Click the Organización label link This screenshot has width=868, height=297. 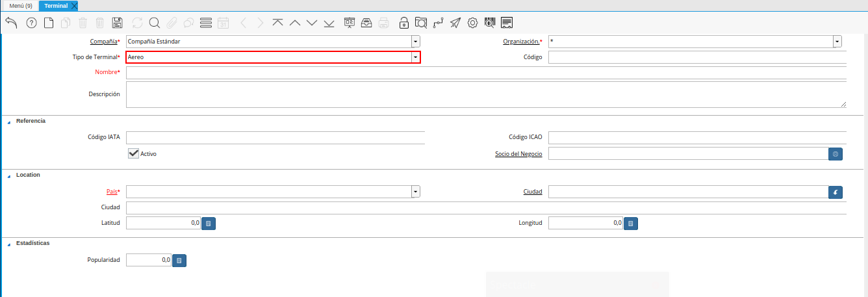point(521,42)
